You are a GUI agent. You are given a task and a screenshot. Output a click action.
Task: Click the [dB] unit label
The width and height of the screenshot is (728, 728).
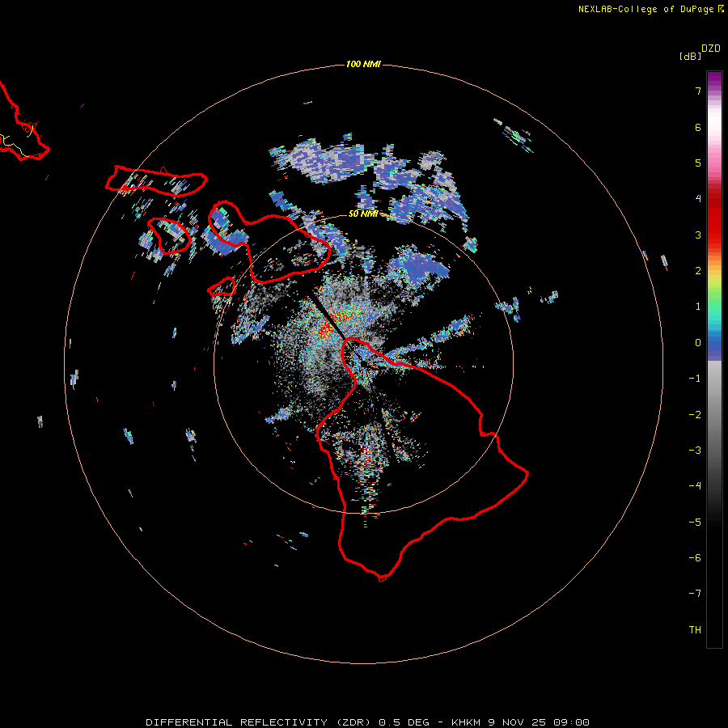coord(690,56)
